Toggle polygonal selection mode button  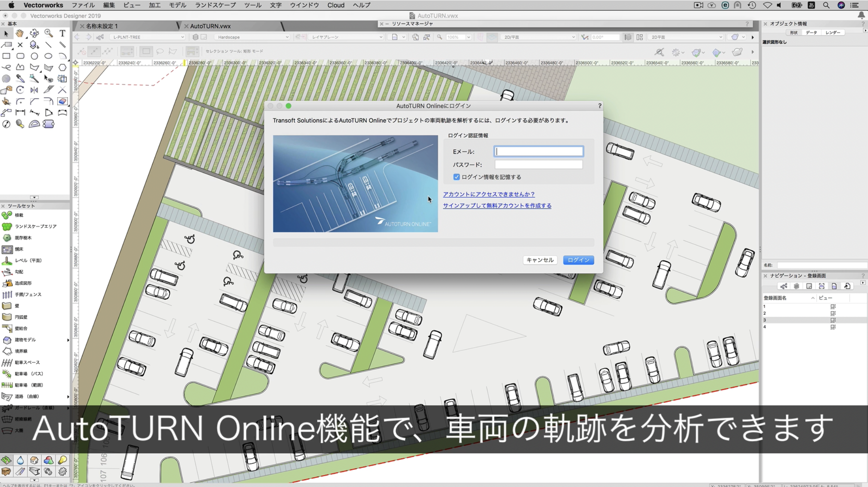click(x=173, y=51)
